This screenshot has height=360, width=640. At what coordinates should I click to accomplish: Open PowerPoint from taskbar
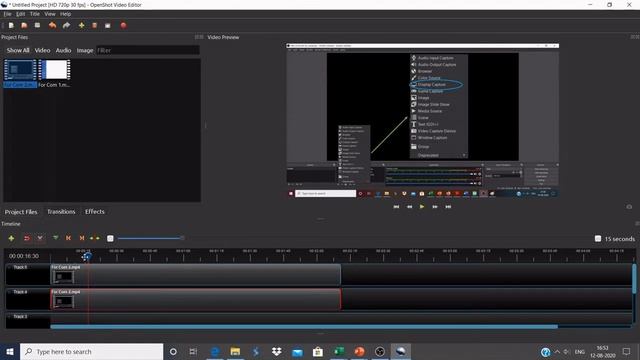[x=359, y=351]
